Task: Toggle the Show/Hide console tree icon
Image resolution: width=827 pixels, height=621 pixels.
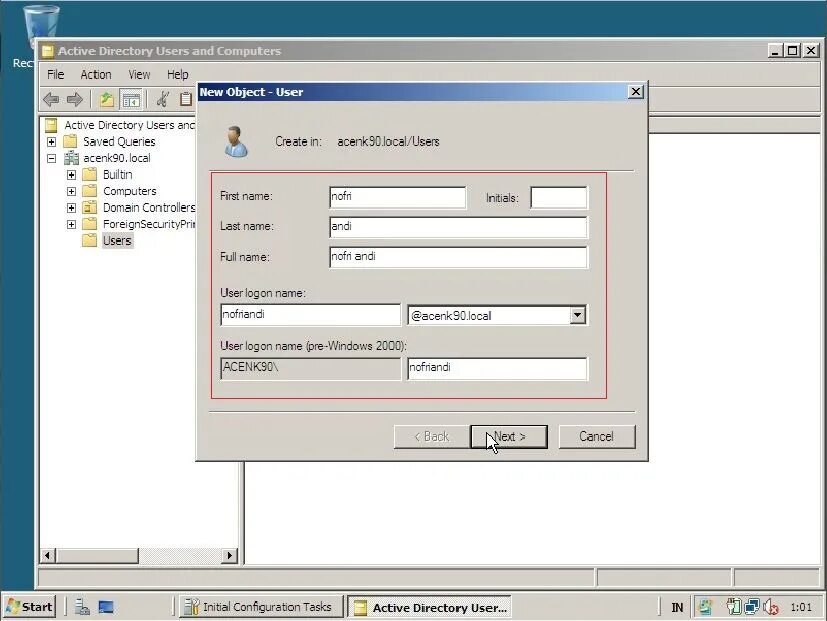Action: tap(131, 99)
